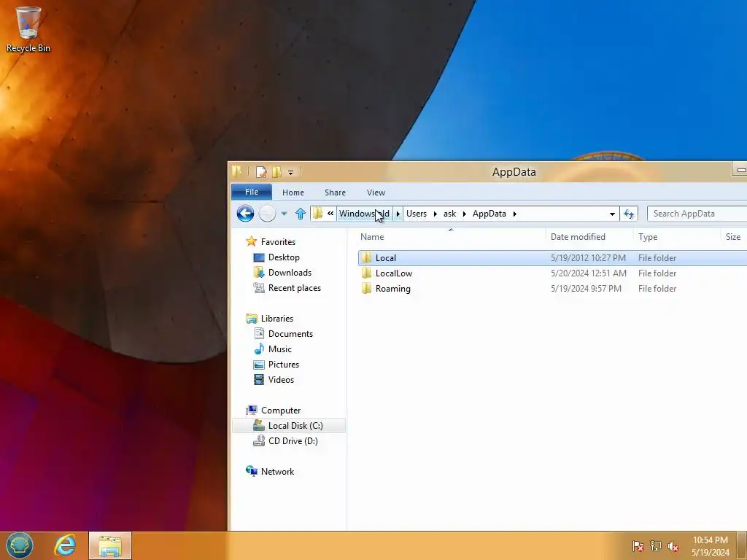Click the File Explorer taskbar button
Screen dimensions: 747x560
click(x=110, y=545)
